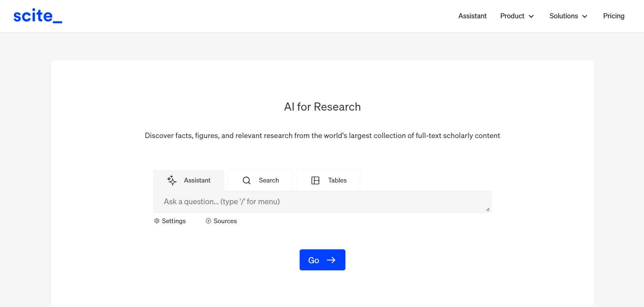This screenshot has width=644, height=307.
Task: Focus the 'Ask a question' input field
Action: (x=319, y=202)
